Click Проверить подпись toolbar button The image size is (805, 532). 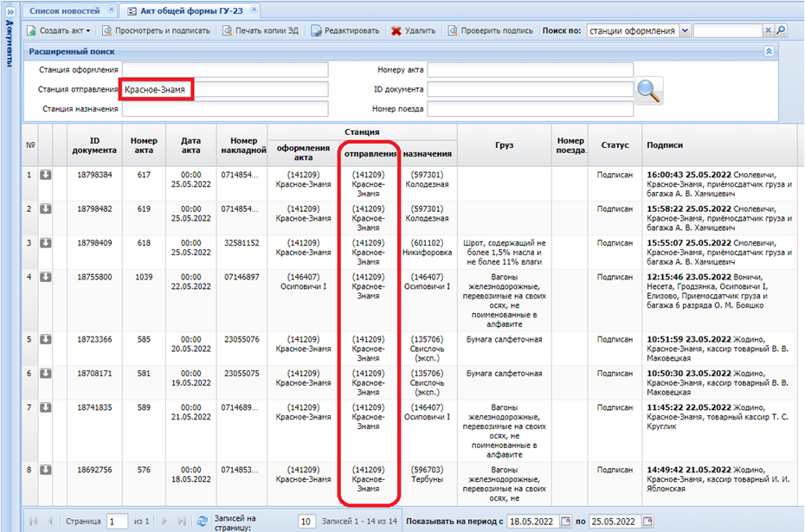tap(492, 31)
